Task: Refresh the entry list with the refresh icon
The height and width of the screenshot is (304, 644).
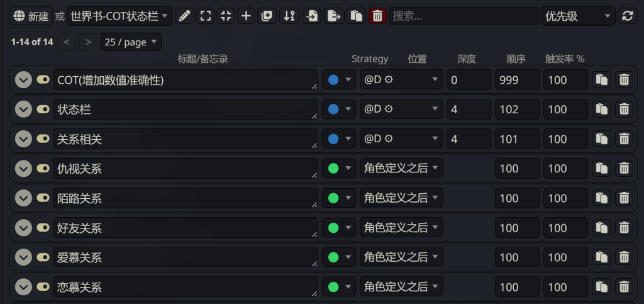Action: (628, 16)
